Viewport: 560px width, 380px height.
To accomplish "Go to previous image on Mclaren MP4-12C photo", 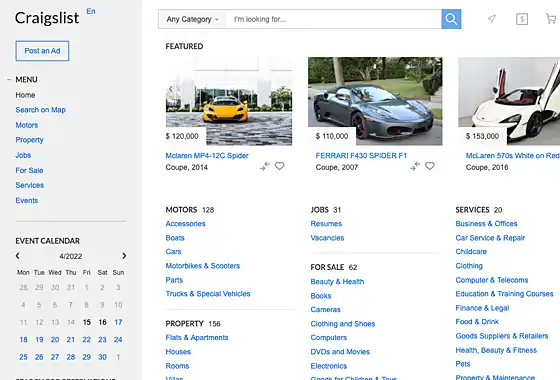I will tap(171, 89).
